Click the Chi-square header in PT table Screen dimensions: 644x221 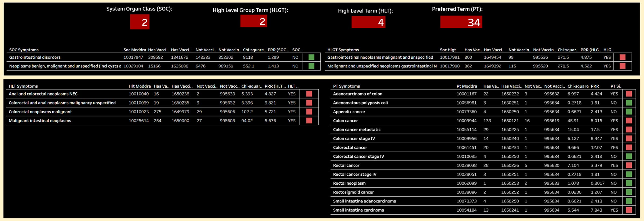point(578,86)
